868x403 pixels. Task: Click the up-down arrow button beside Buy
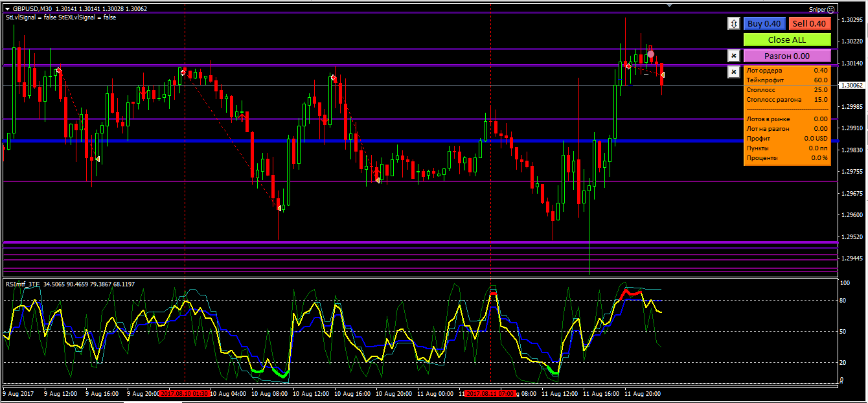coord(733,23)
